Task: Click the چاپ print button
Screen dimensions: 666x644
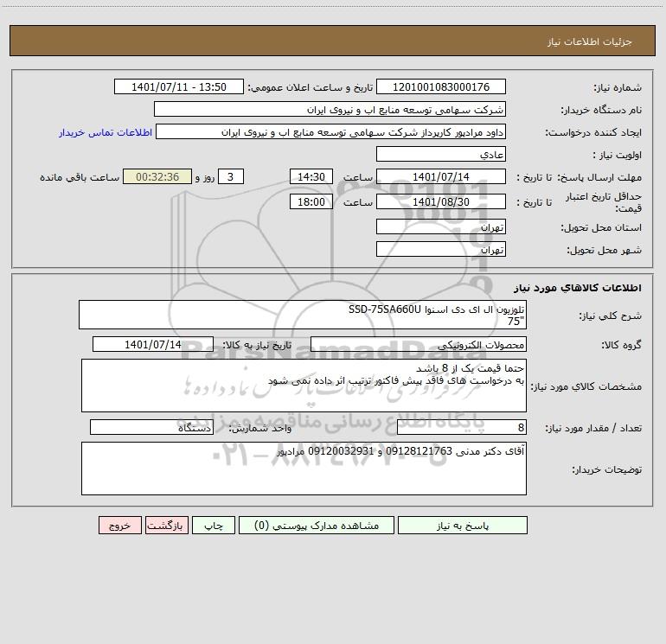Action: pos(214,526)
